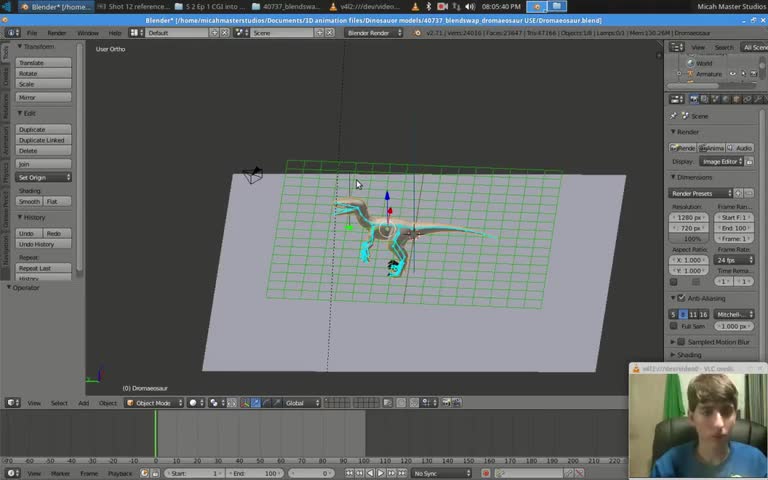Screen dimensions: 768x480
Task: Click the Smooth shading button
Action: [x=29, y=201]
